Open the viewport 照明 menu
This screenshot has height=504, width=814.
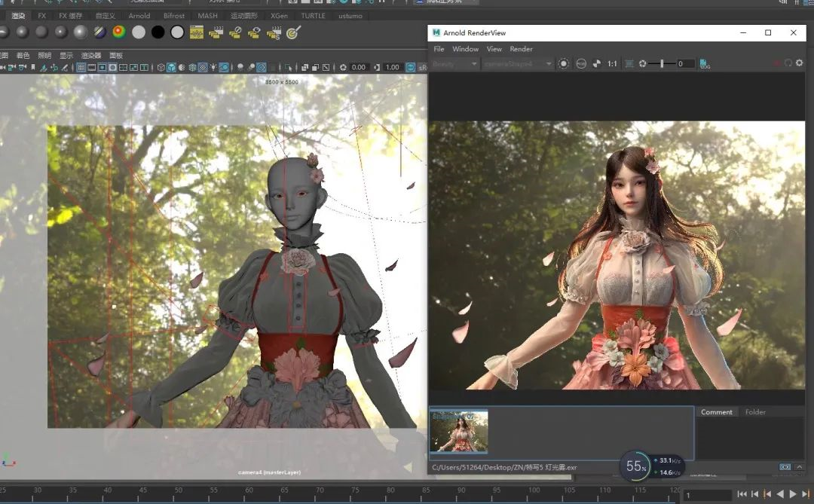pyautogui.click(x=44, y=56)
